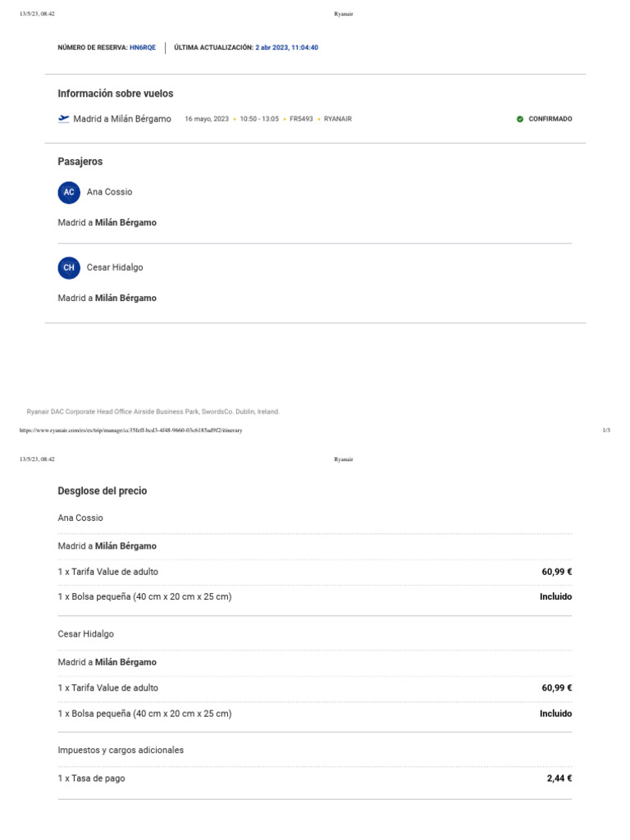Click the Información sobre vuelos heading
Screen dimensions: 630x840
(116, 94)
